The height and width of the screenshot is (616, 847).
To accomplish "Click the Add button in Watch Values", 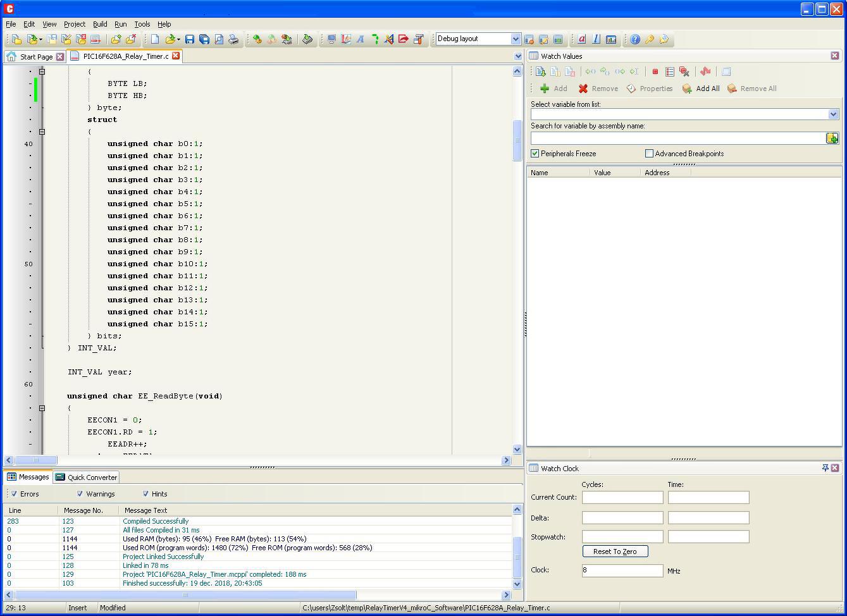I will [x=553, y=89].
